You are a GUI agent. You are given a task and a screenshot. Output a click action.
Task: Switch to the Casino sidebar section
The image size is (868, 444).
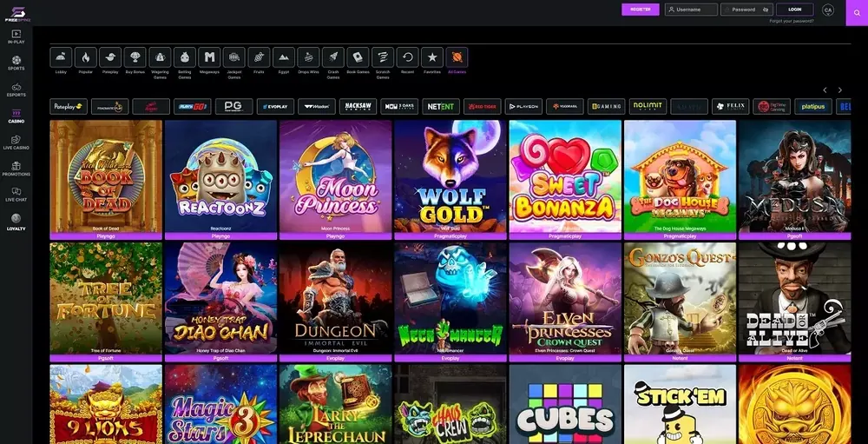[x=16, y=116]
